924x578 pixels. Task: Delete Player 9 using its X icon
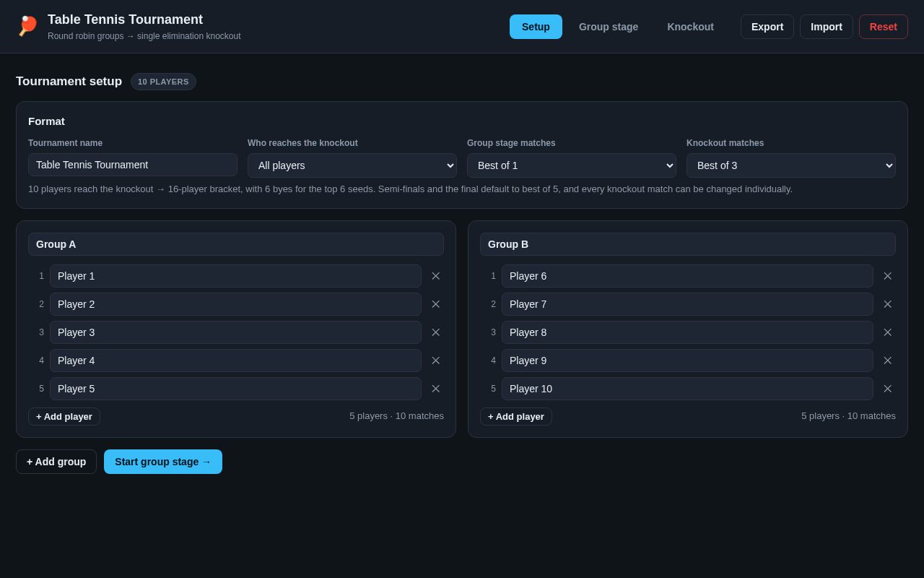click(x=888, y=361)
